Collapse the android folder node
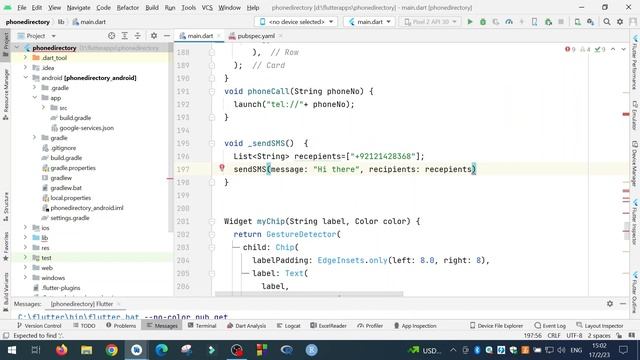 [26, 78]
